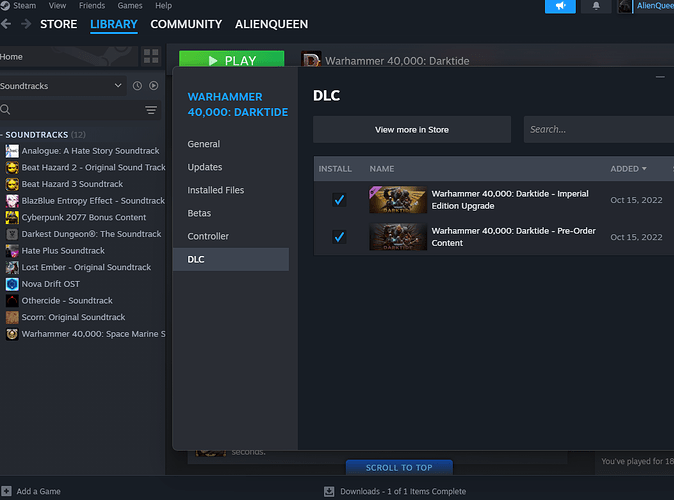Image resolution: width=674 pixels, height=500 pixels.
Task: Click the library Home button
Action: 69,56
